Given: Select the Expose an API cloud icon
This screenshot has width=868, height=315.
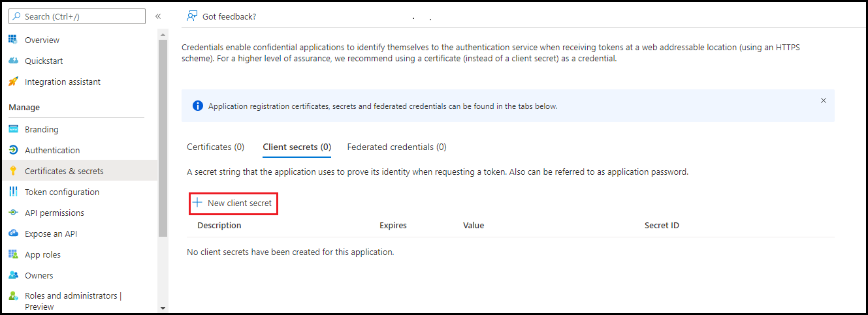Looking at the screenshot, I should 13,233.
